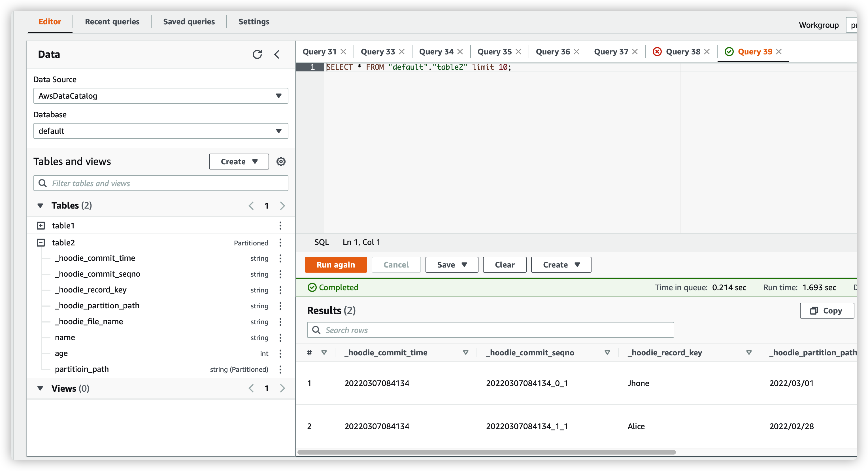The width and height of the screenshot is (868, 471).
Task: Collapse the Data side panel
Action: pos(277,54)
